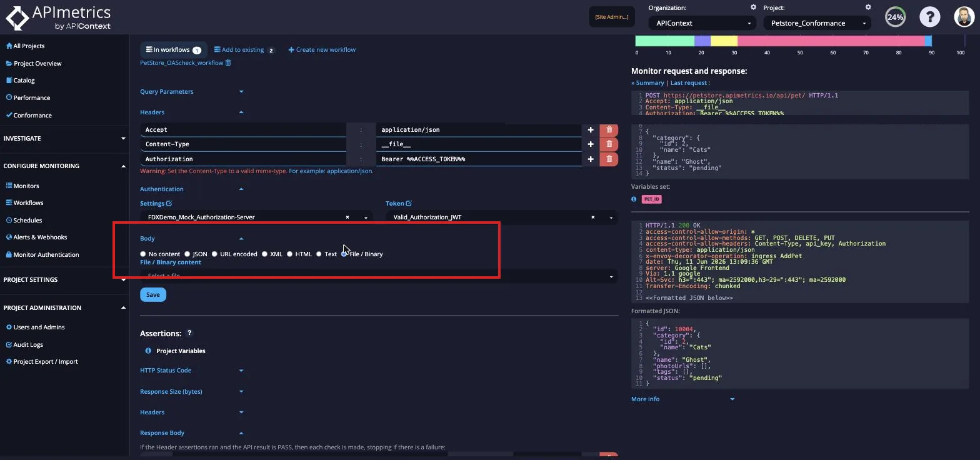Add header after Content-Type row with plus
The width and height of the screenshot is (980, 460).
(x=591, y=144)
